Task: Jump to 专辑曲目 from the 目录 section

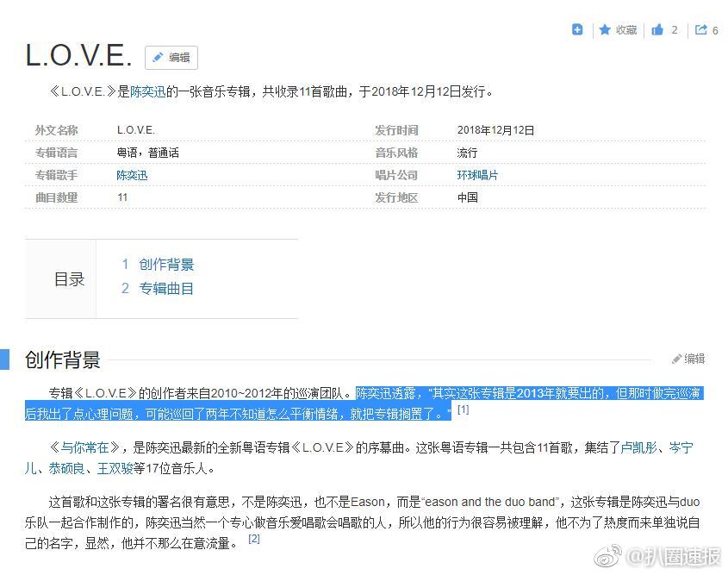Action: pos(167,288)
